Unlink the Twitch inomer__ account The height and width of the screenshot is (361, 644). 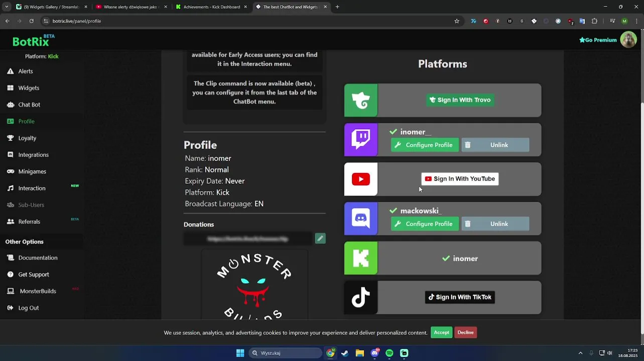[495, 145]
